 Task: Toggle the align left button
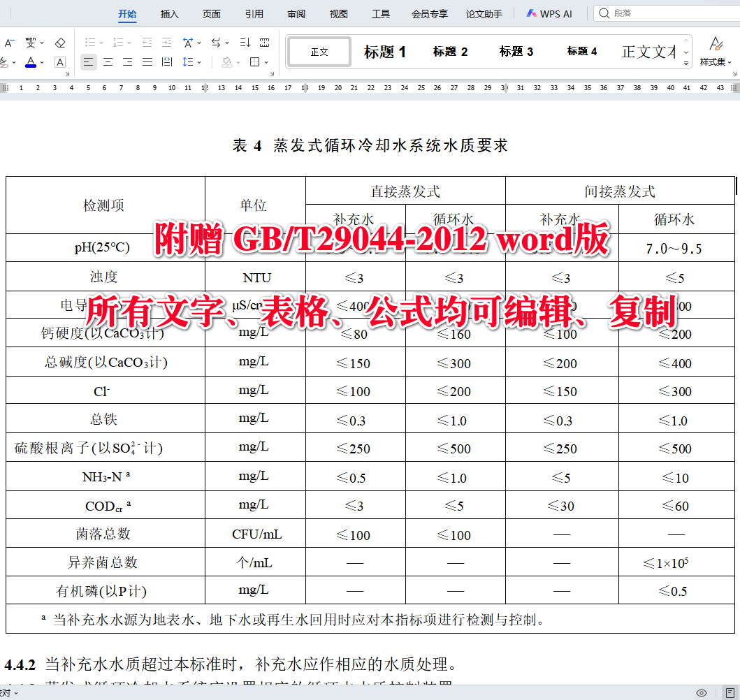coord(88,62)
